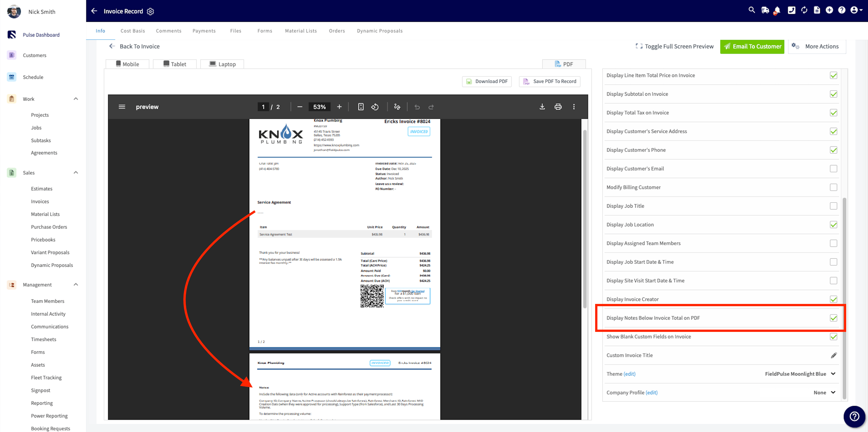The height and width of the screenshot is (432, 868).
Task: Click the Theme edit link
Action: click(629, 374)
